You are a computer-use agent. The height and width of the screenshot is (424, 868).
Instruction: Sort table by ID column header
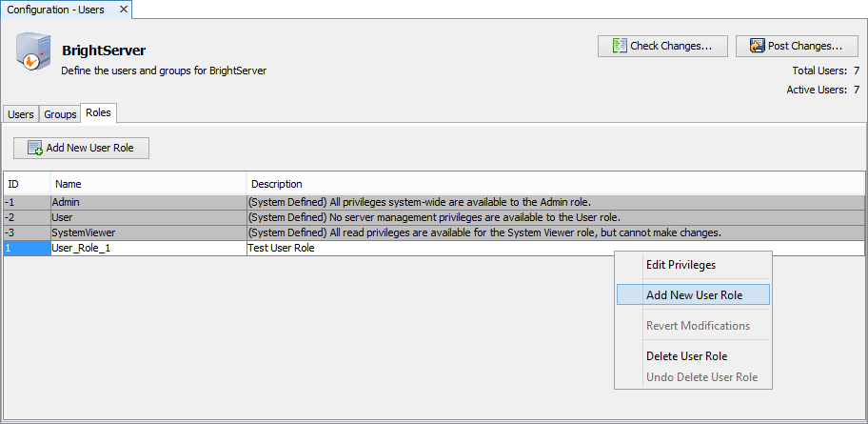point(26,184)
